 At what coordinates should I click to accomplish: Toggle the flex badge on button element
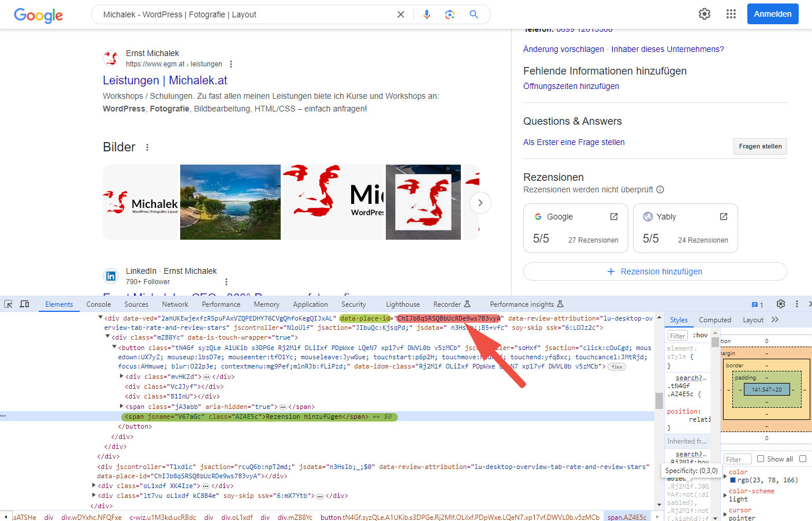(617, 367)
